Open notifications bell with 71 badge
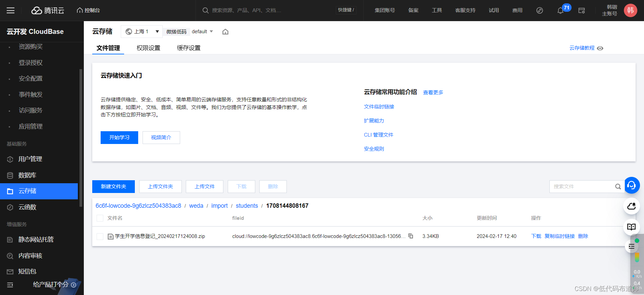This screenshot has height=295, width=644. click(560, 11)
